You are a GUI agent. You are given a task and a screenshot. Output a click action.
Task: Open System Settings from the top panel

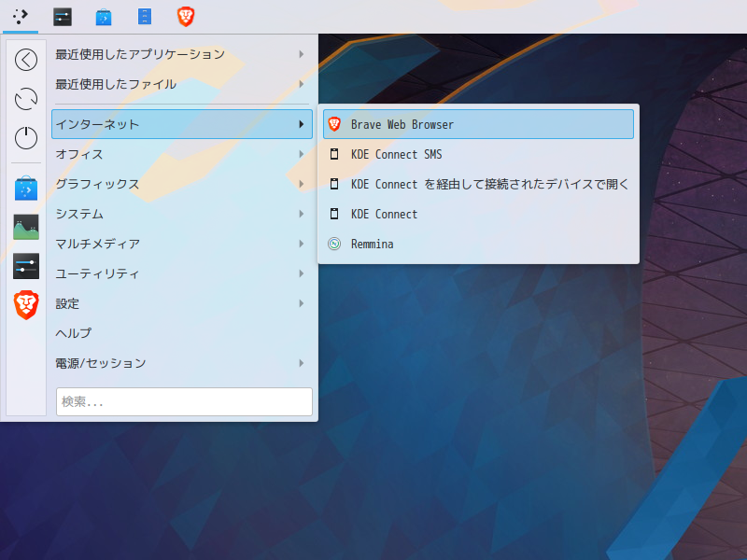(x=63, y=17)
